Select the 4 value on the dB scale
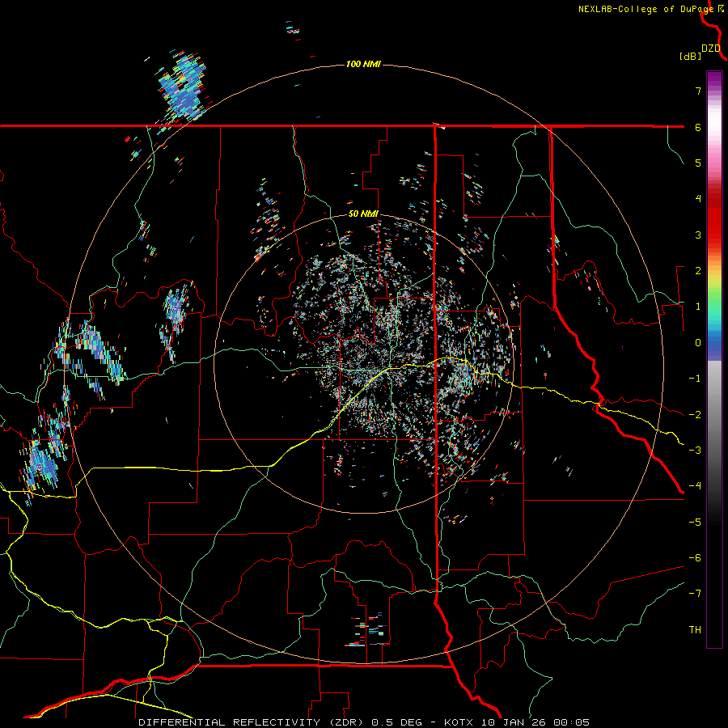 point(698,199)
